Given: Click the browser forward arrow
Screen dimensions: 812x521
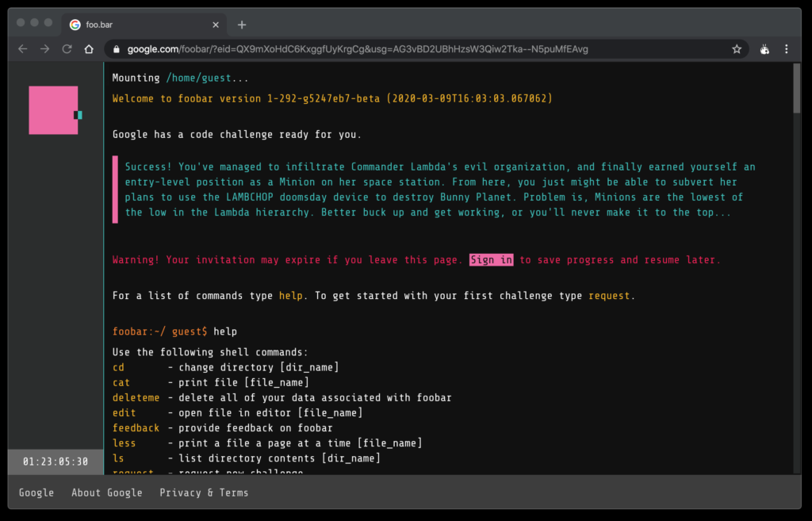Looking at the screenshot, I should 45,49.
